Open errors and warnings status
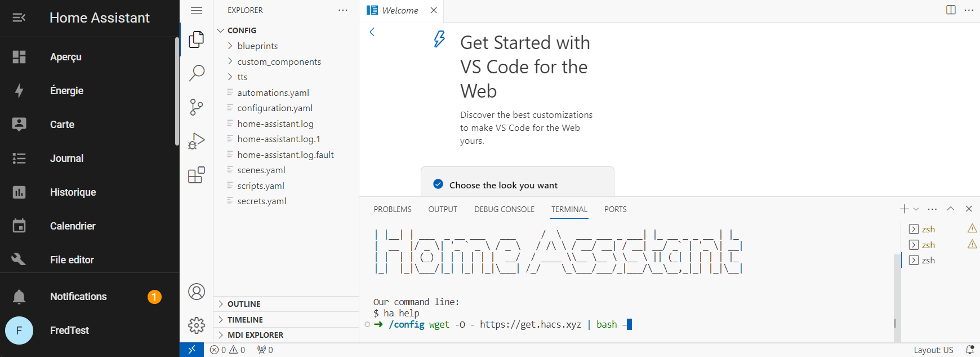Screen dimensions: 980x357 tap(228, 350)
